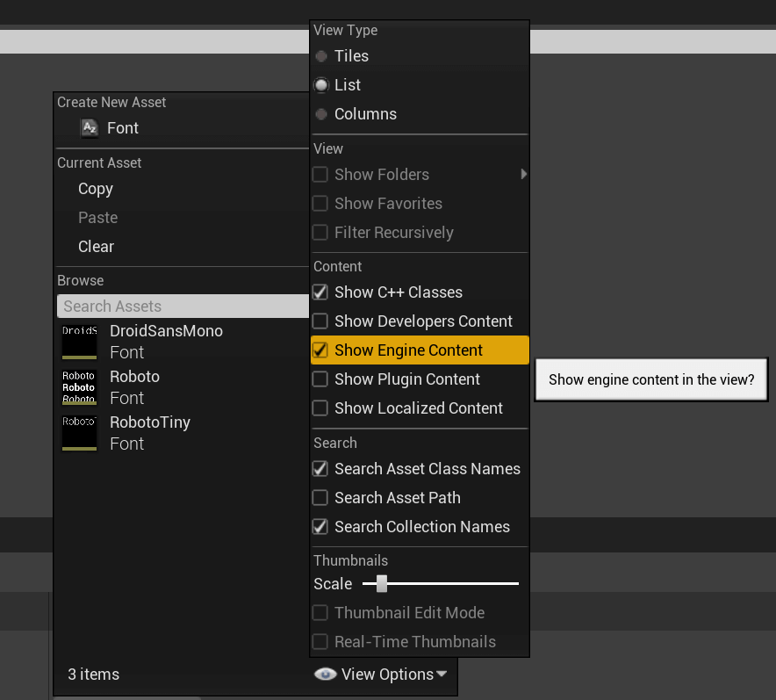The image size is (776, 700).
Task: Open the View Options dropdown arrow
Action: [x=442, y=674]
